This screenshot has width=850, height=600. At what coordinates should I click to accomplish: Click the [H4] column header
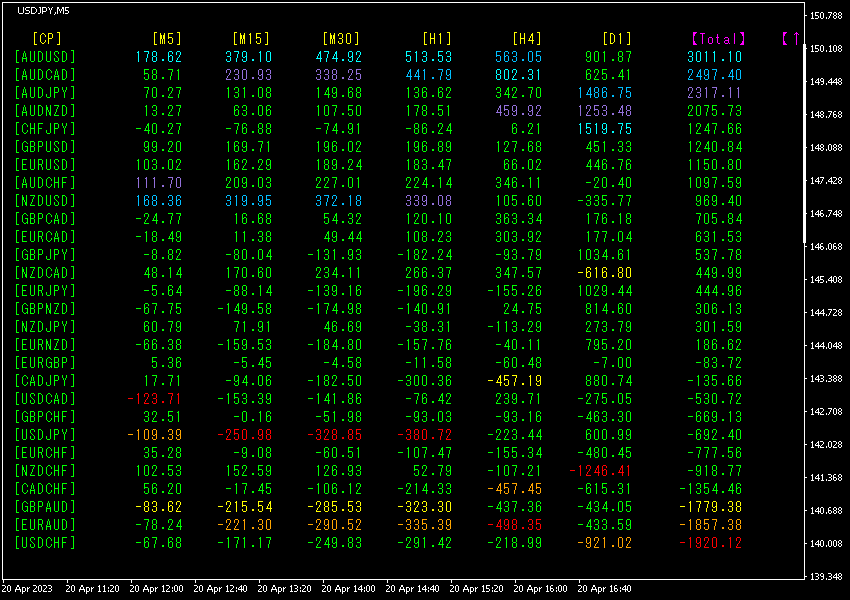pos(527,39)
